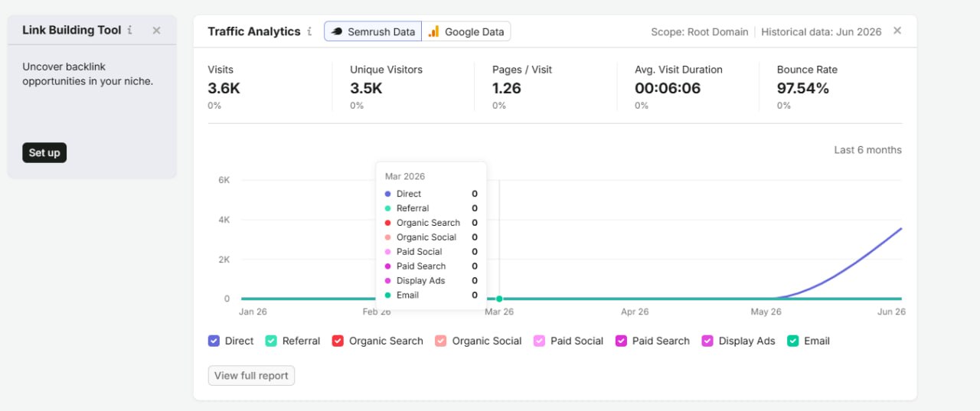Dismiss the Traffic Analytics widget
This screenshot has height=411, width=980.
pos(897,31)
